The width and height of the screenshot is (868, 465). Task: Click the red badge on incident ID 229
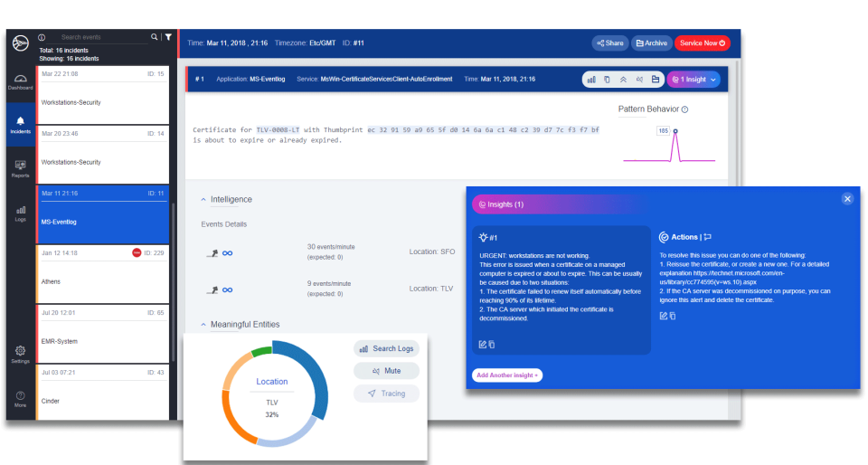[x=137, y=252]
